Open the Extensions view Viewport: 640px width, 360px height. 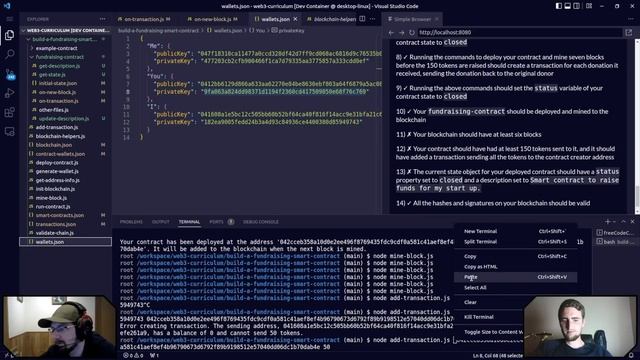pyautogui.click(x=9, y=112)
